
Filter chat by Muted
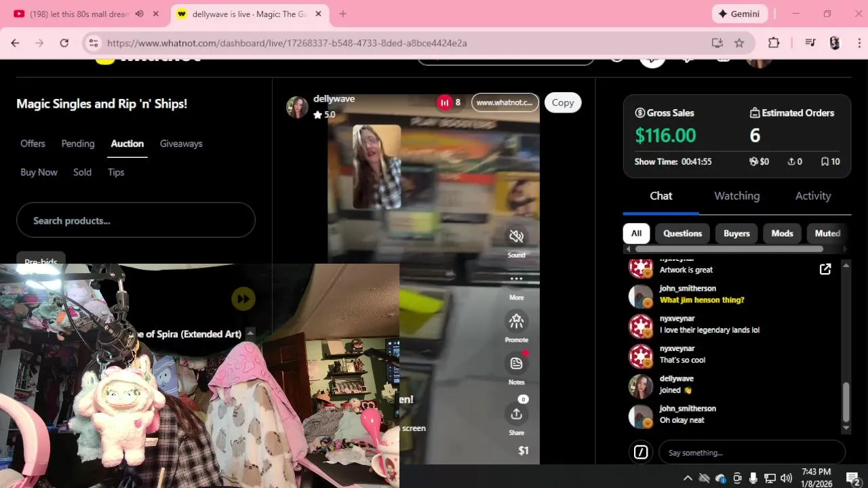(x=827, y=233)
